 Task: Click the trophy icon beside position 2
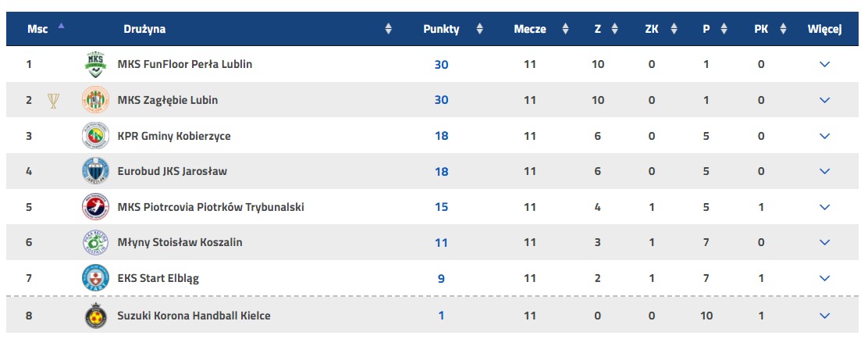pyautogui.click(x=53, y=100)
